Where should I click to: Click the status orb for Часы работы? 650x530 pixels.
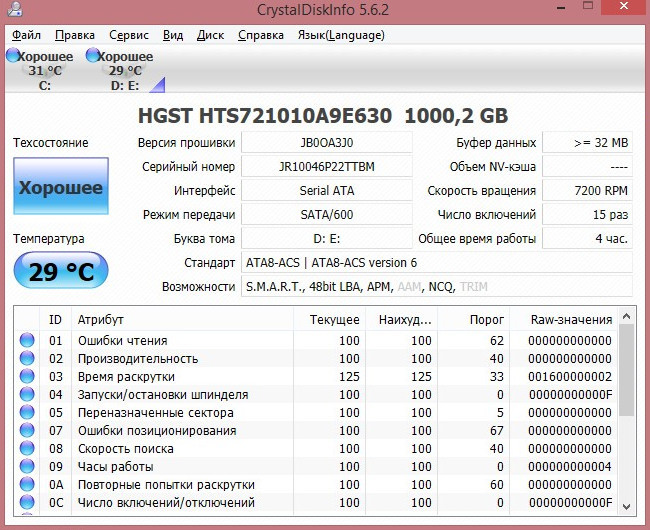click(27, 466)
